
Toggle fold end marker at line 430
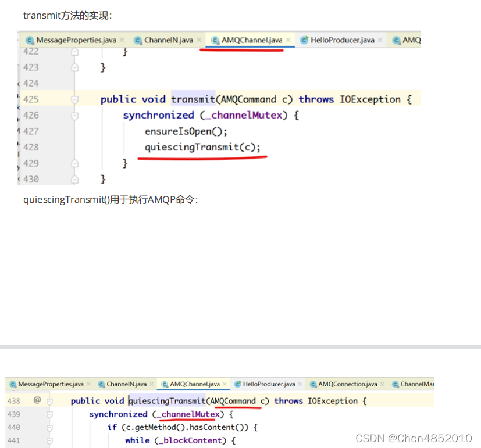(75, 180)
